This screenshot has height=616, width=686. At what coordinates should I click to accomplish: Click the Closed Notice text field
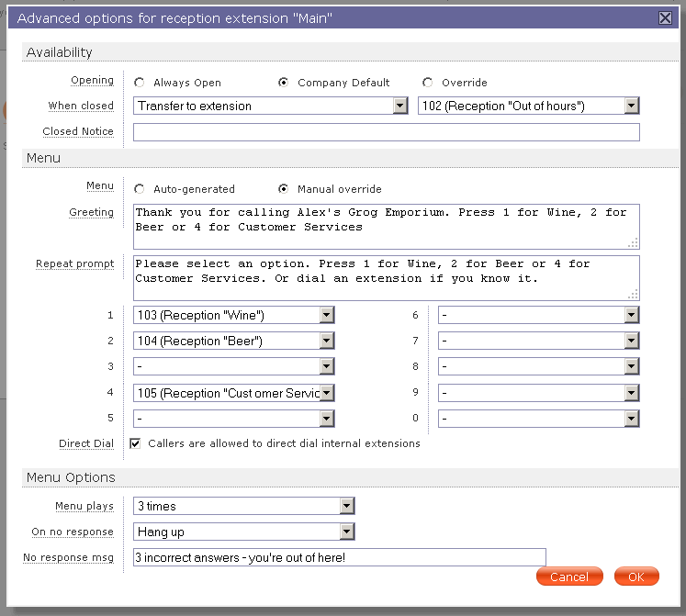pos(387,132)
